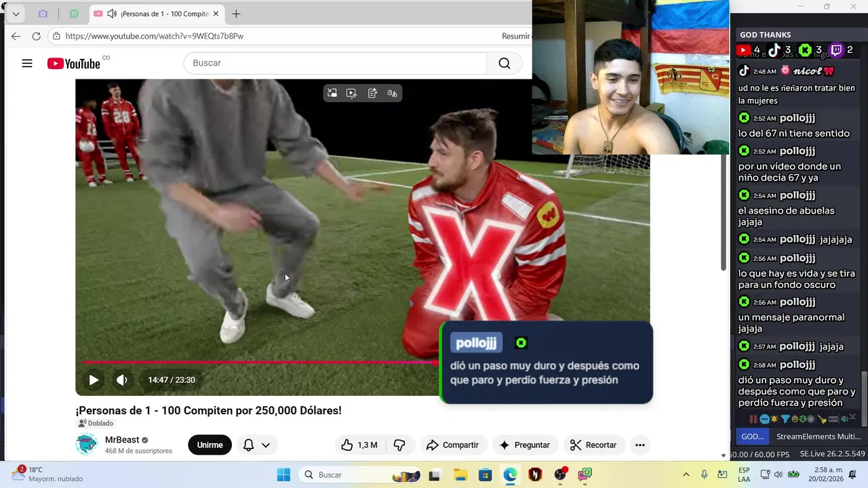Click the Compartir share button
The height and width of the screenshot is (488, 868).
[452, 445]
